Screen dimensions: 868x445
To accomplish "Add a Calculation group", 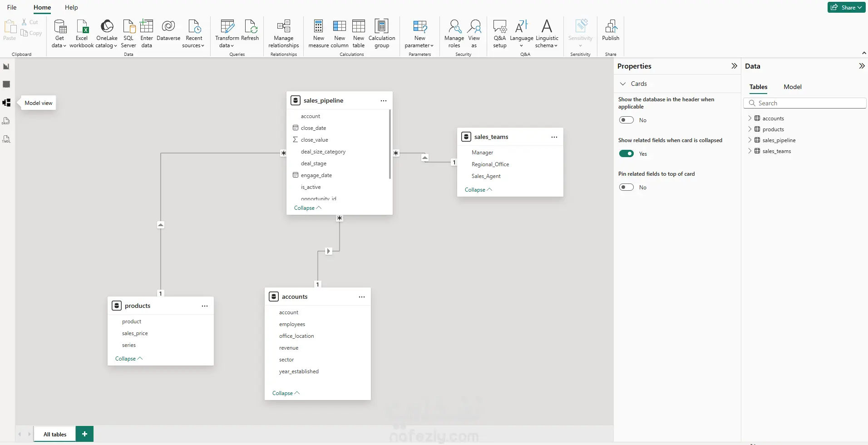I will [x=382, y=34].
